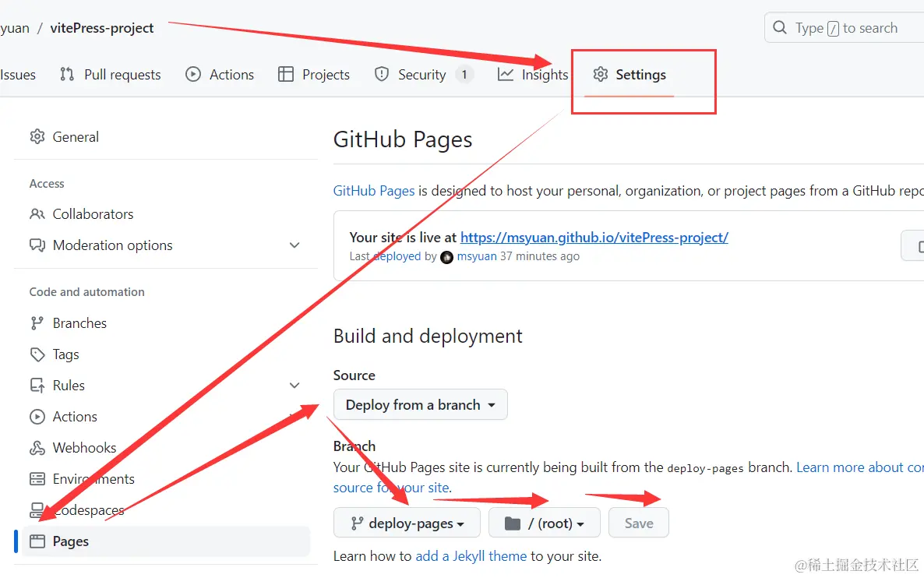Click the sidebar Actions play icon
The width and height of the screenshot is (924, 578).
[37, 417]
